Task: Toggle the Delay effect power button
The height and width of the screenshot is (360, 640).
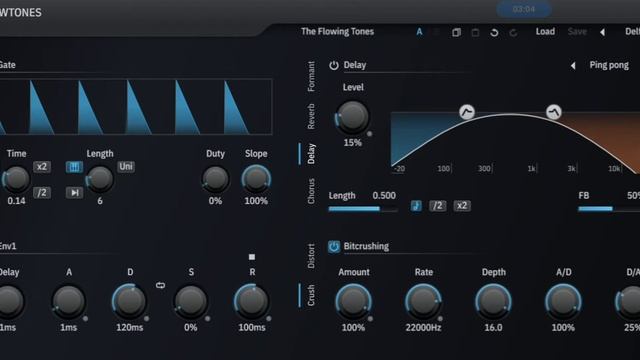Action: coord(333,65)
